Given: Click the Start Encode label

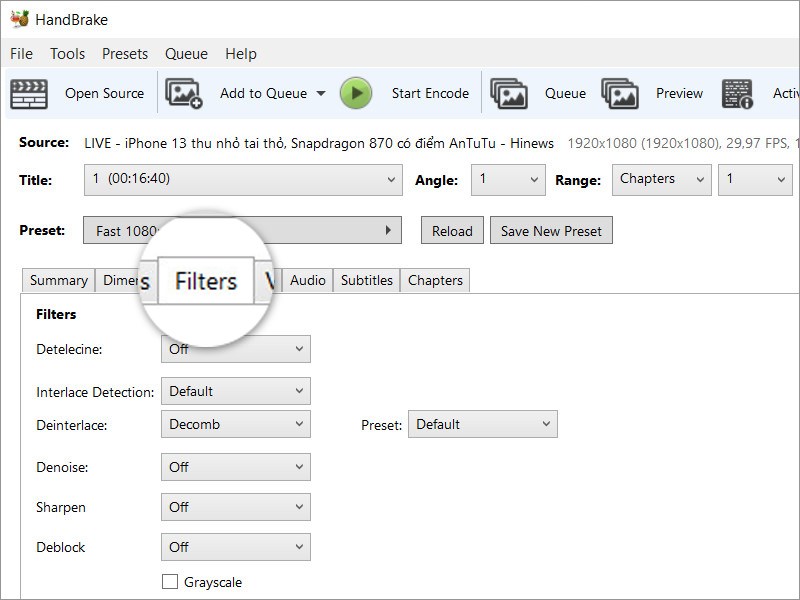Looking at the screenshot, I should (430, 93).
